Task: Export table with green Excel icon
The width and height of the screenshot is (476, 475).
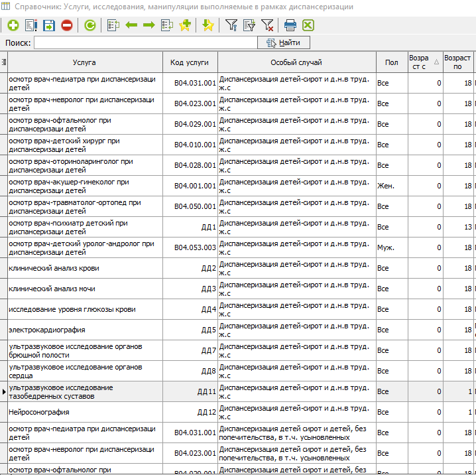Action: (x=308, y=25)
